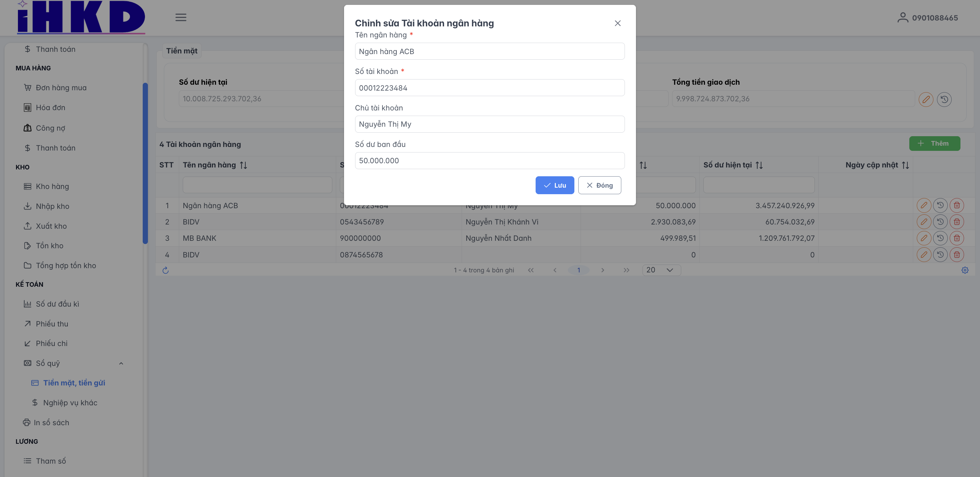Click history icon next to Tổng tiền giao dịch

(944, 99)
